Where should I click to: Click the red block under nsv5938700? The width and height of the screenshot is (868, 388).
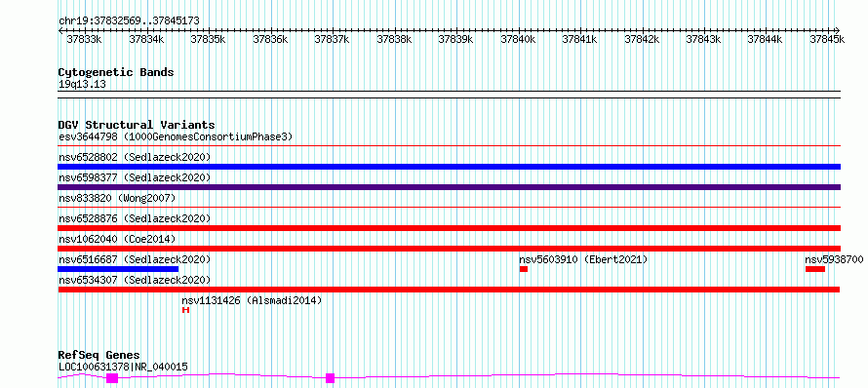[x=815, y=269]
